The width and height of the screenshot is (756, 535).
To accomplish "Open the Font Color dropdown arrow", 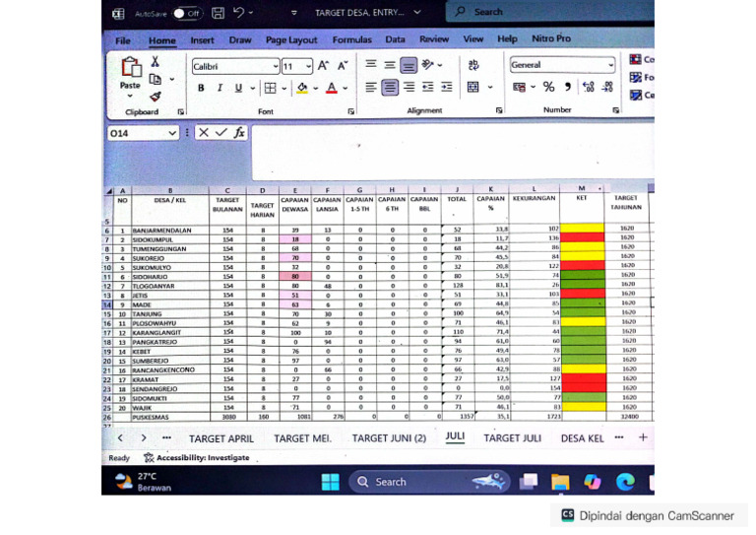I will click(346, 89).
